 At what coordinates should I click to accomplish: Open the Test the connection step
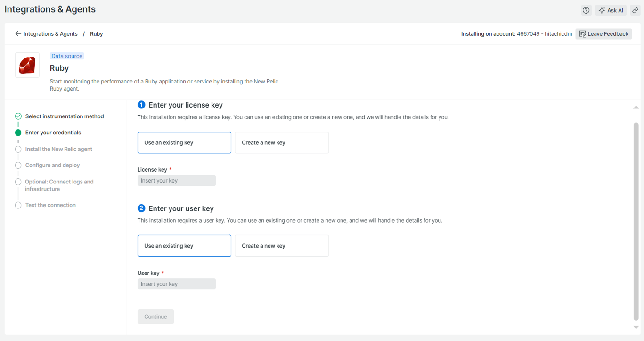50,205
